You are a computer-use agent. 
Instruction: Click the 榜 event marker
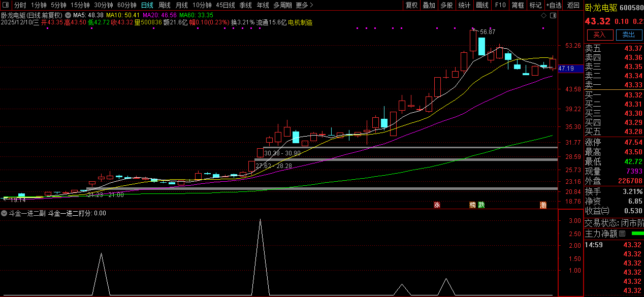pos(473,205)
